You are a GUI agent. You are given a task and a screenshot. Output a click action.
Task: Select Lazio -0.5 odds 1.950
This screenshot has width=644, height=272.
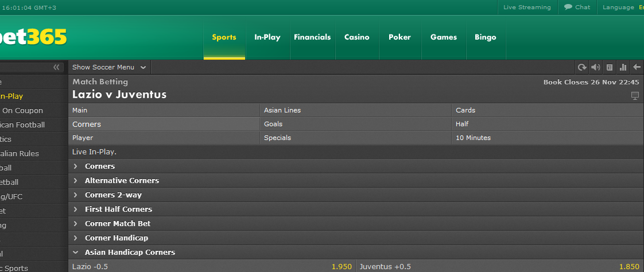pyautogui.click(x=212, y=266)
